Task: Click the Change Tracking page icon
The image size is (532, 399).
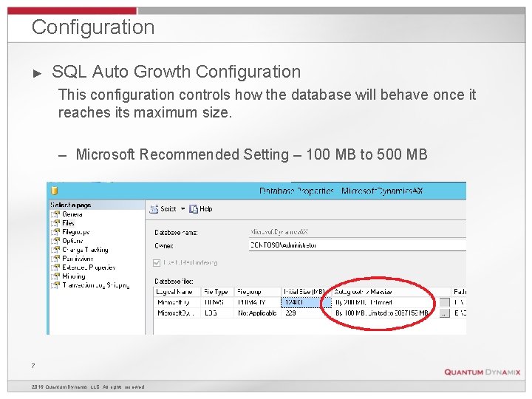Action: coord(55,250)
